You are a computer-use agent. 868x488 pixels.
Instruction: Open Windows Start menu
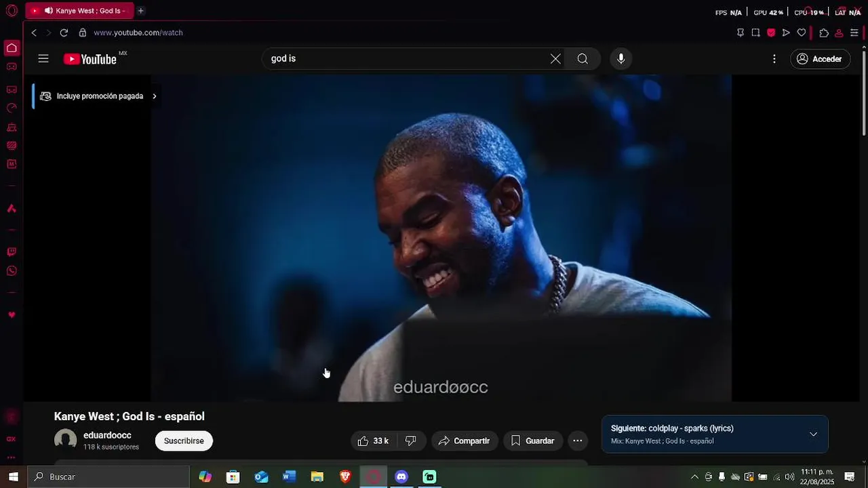[13, 476]
